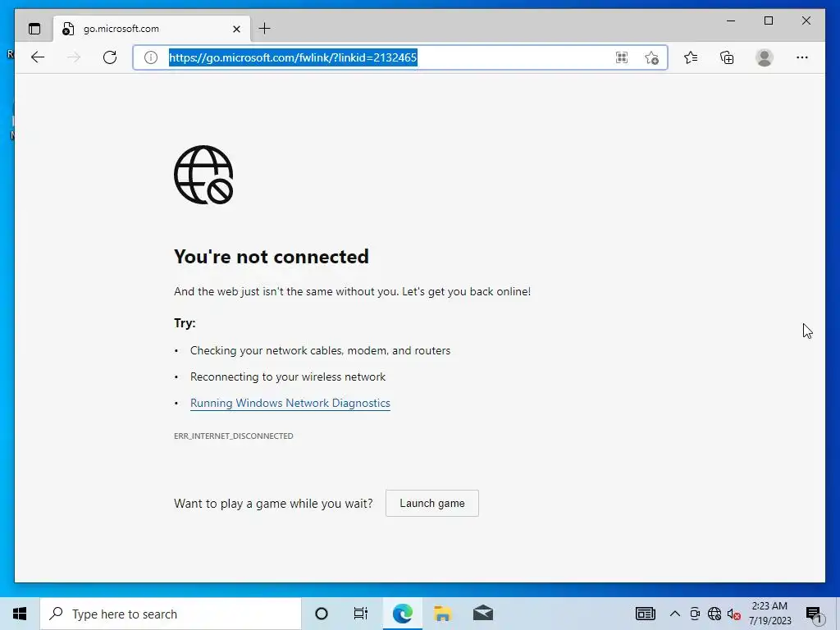
Task: Click the forward navigation arrow
Action: 73,57
